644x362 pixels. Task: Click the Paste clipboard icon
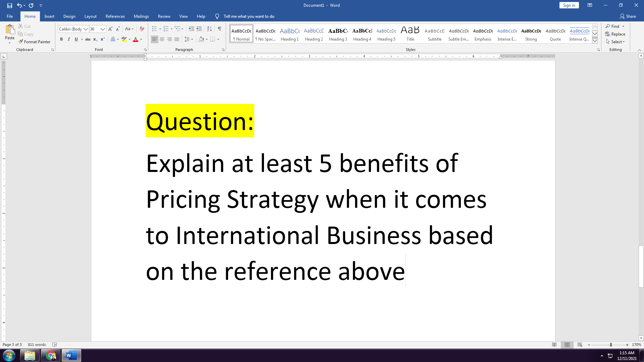(10, 30)
